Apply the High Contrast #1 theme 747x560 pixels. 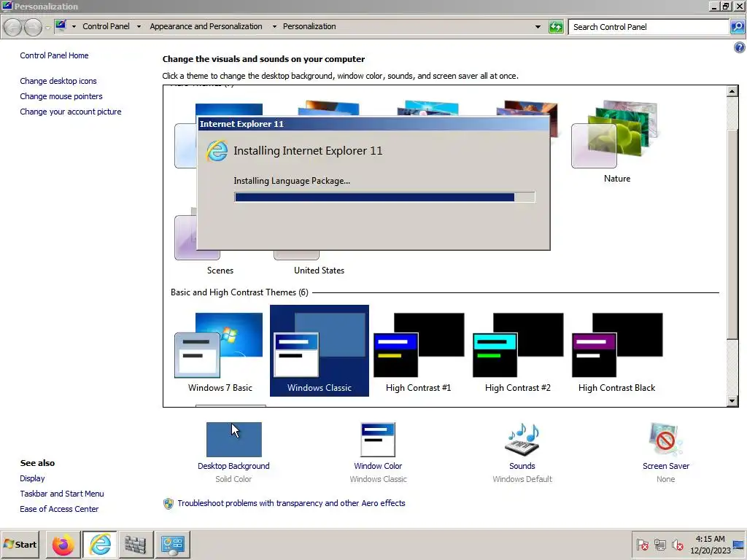click(418, 351)
